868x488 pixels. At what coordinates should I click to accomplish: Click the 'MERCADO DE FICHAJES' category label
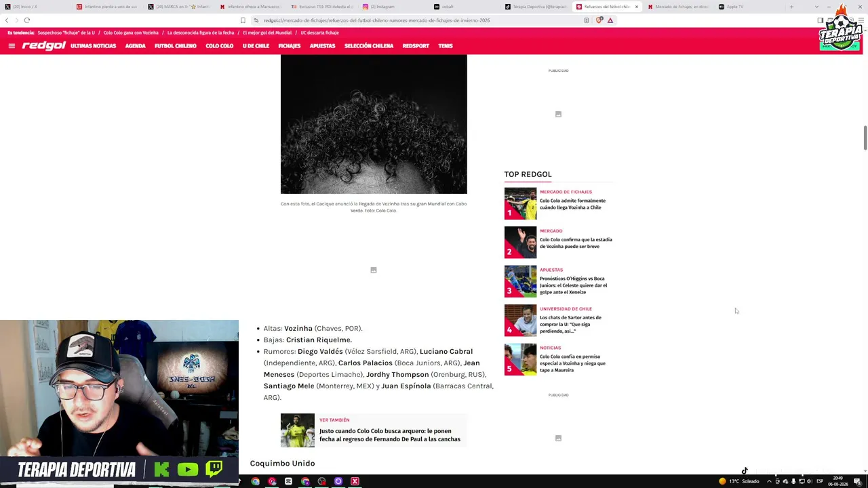pos(566,192)
